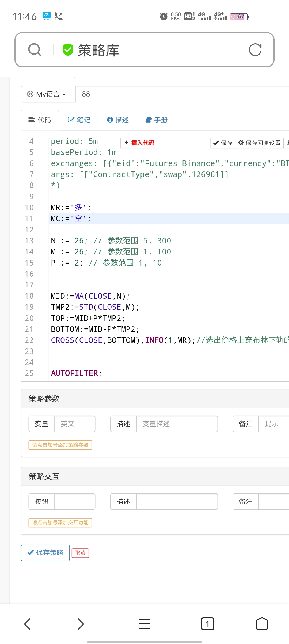The height and width of the screenshot is (644, 289).
Task: Reload the page with the refresh icon
Action: [x=255, y=50]
